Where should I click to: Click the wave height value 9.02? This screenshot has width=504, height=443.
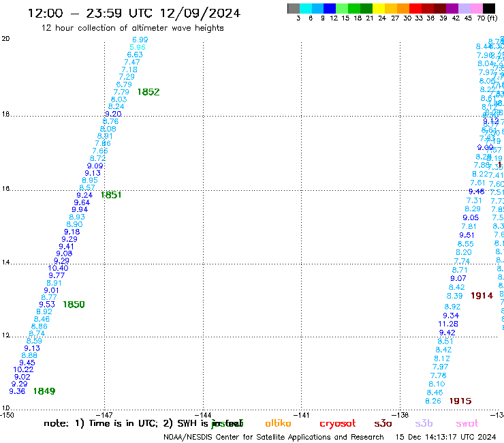[x=22, y=377]
